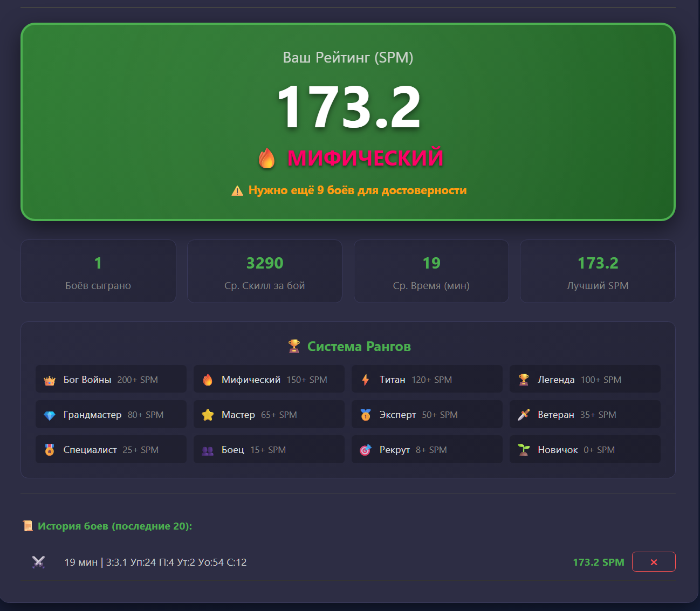Click the Ср. Время (мин) stat card
The height and width of the screenshot is (611, 700).
(431, 271)
